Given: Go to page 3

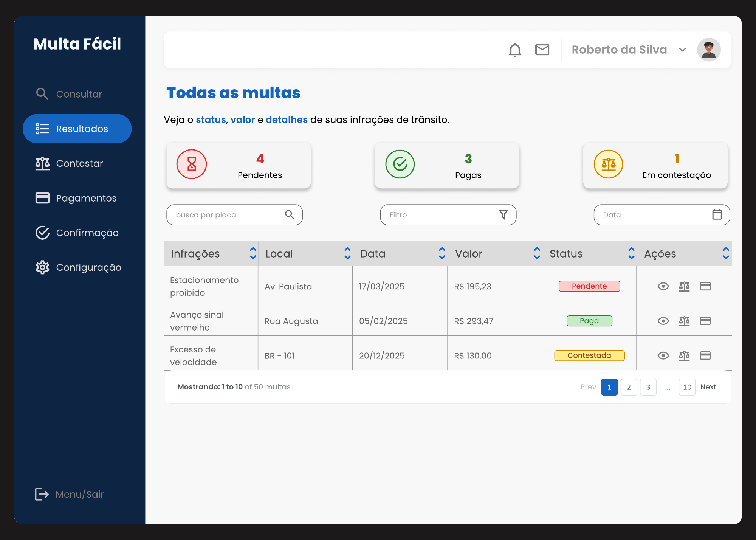Looking at the screenshot, I should click(648, 387).
